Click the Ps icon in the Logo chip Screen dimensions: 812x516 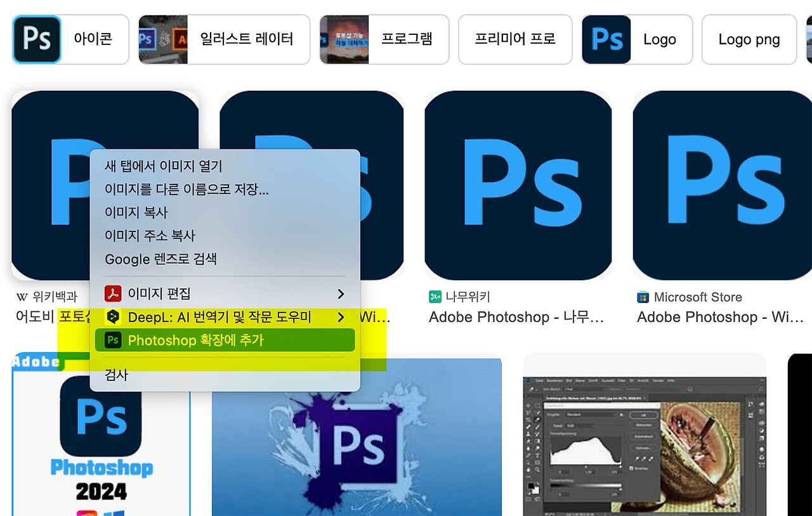[x=606, y=39]
